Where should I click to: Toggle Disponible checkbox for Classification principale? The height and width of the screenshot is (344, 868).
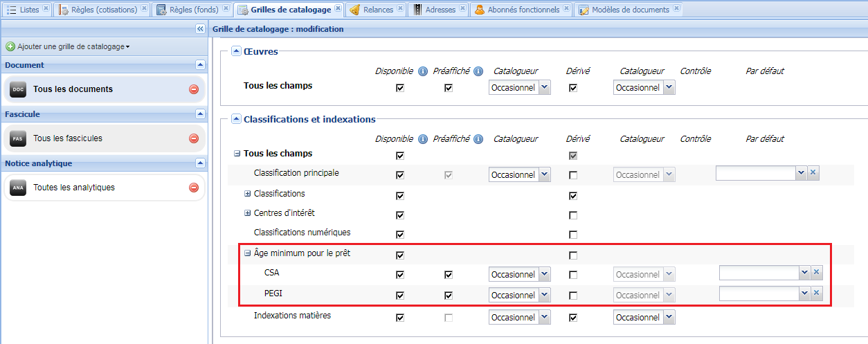(x=399, y=176)
